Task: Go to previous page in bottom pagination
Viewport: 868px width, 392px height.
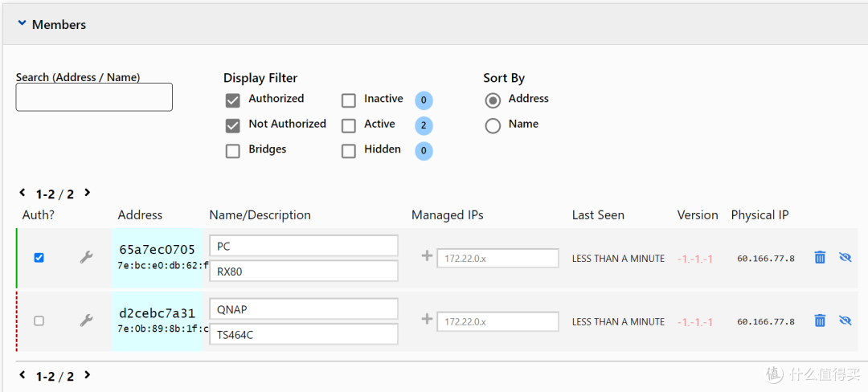Action: tap(23, 375)
